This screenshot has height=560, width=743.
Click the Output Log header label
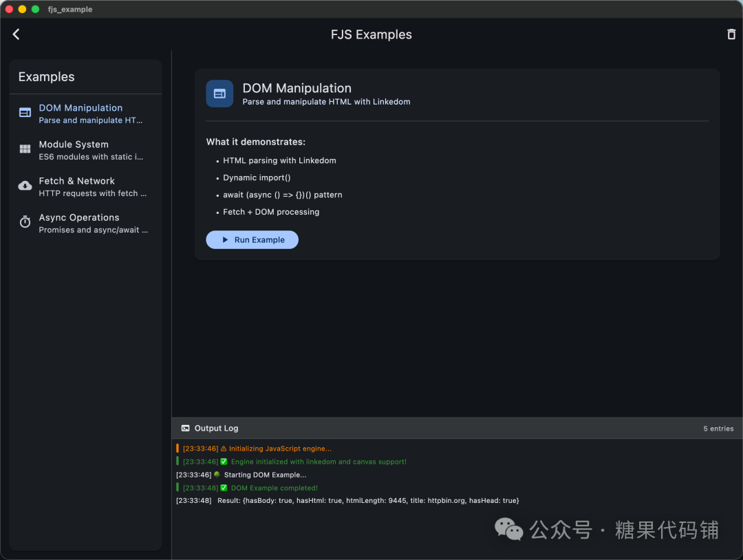click(216, 429)
